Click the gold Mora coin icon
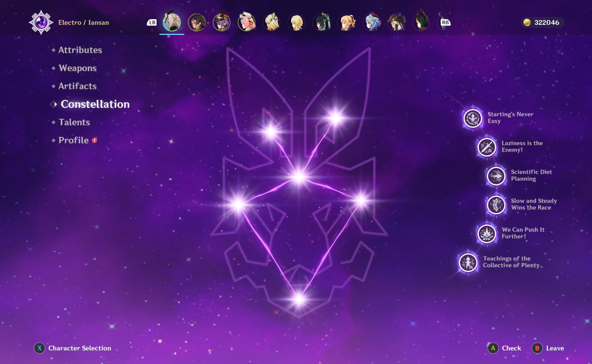 (x=527, y=22)
